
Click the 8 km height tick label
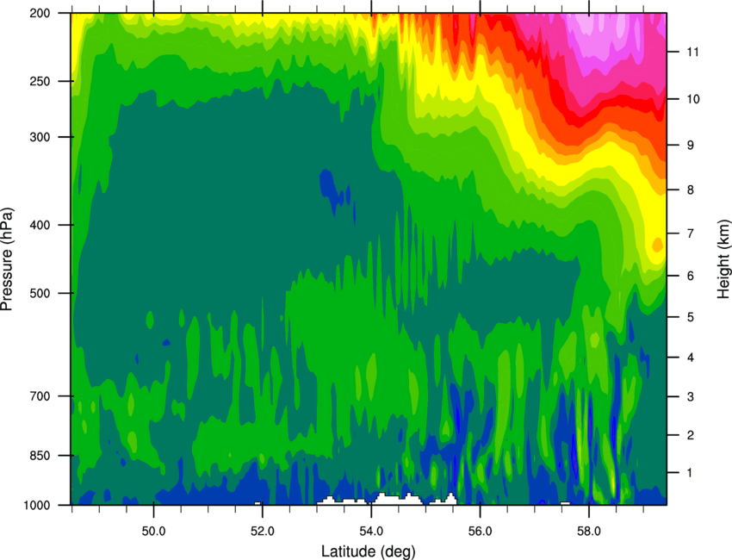[691, 190]
